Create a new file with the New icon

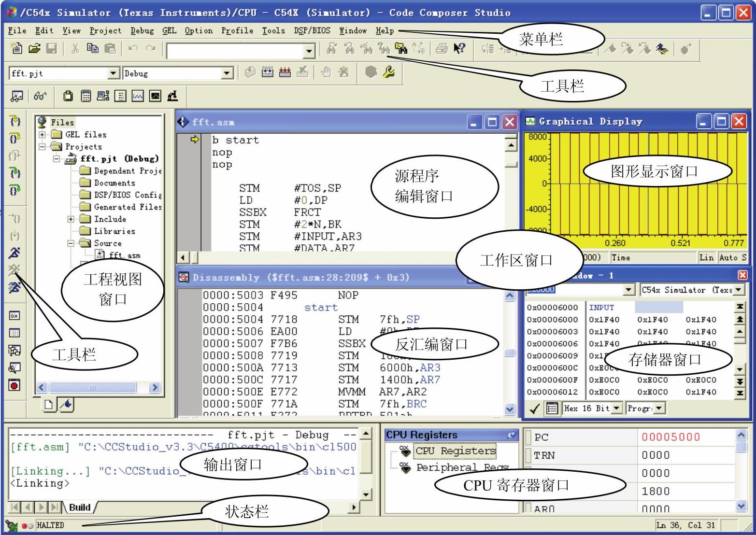16,48
